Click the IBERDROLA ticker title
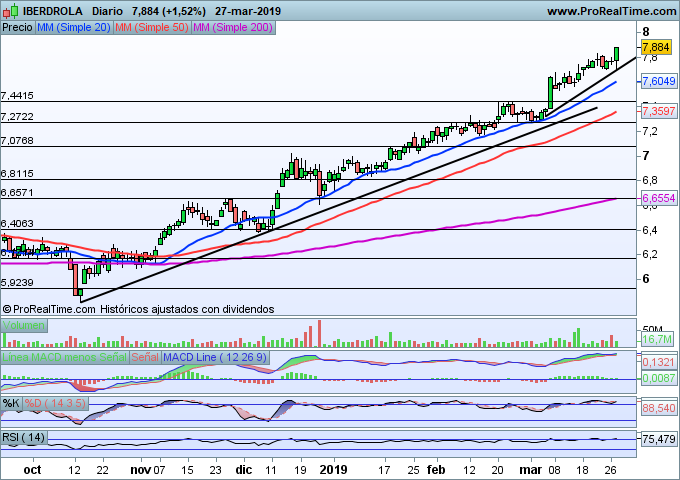680x480 pixels. (x=52, y=11)
